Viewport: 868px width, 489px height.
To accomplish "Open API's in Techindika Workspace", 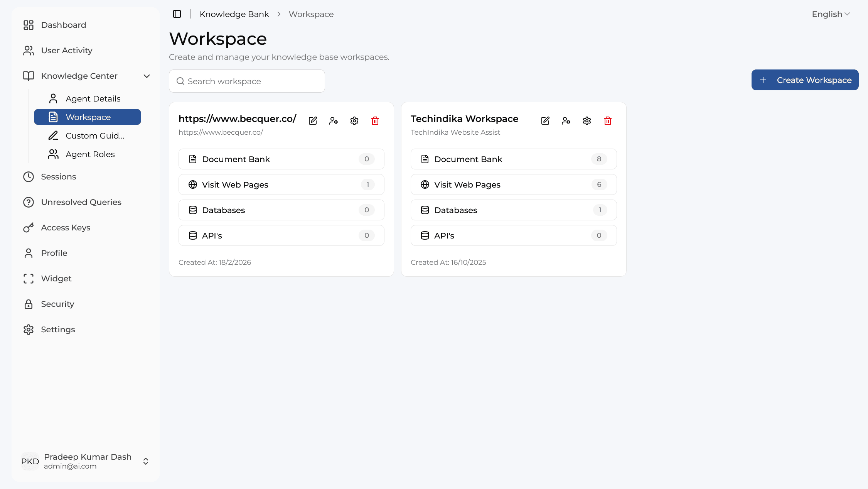I will click(x=514, y=235).
